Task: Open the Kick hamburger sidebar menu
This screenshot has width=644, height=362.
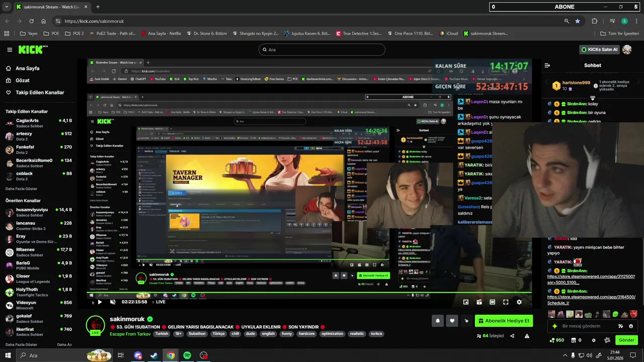Action: [x=10, y=50]
